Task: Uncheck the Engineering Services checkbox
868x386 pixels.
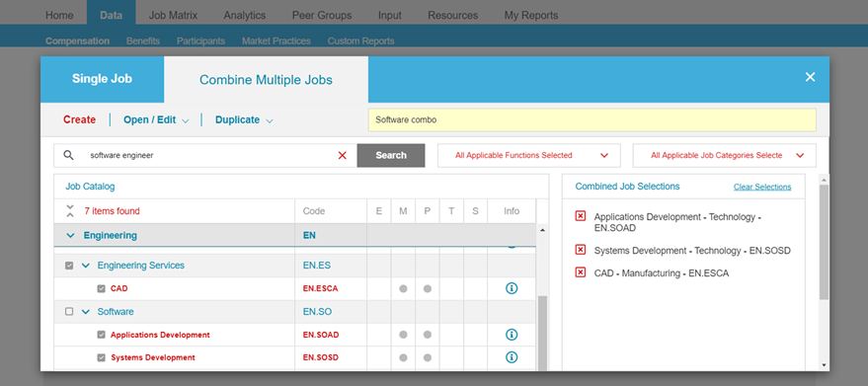Action: point(69,266)
